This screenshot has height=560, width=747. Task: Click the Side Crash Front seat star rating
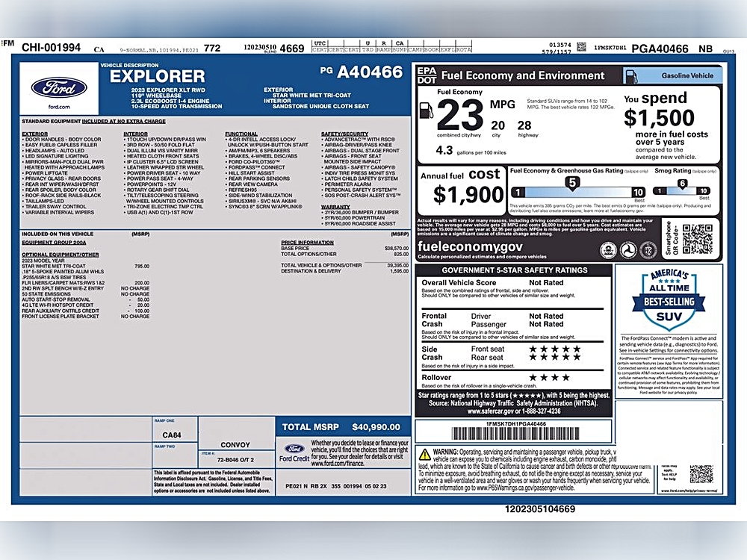[x=555, y=349]
